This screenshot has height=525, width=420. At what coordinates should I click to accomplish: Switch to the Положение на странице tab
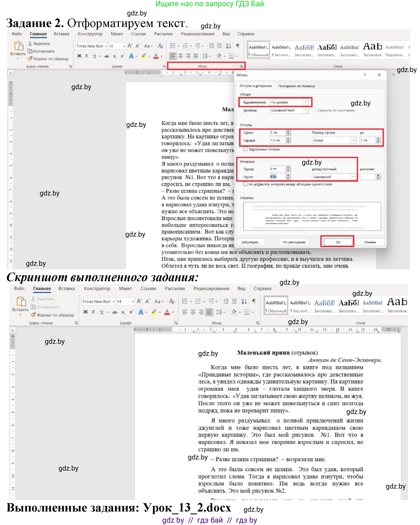(x=296, y=86)
